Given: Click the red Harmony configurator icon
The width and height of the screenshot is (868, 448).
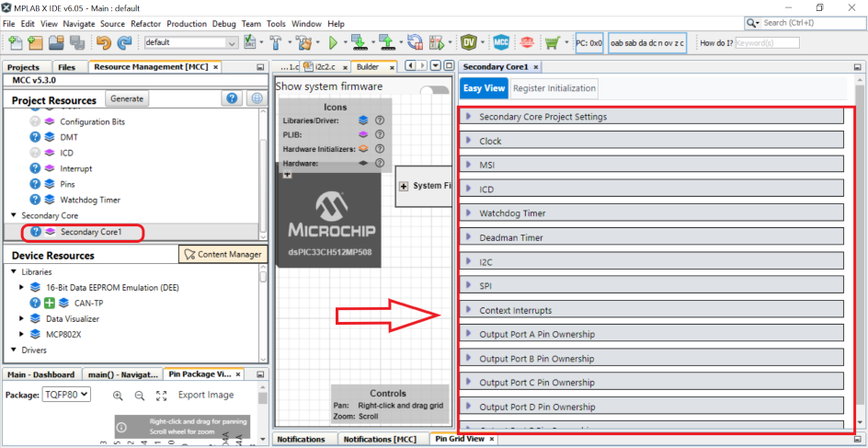Looking at the screenshot, I should click(x=527, y=42).
